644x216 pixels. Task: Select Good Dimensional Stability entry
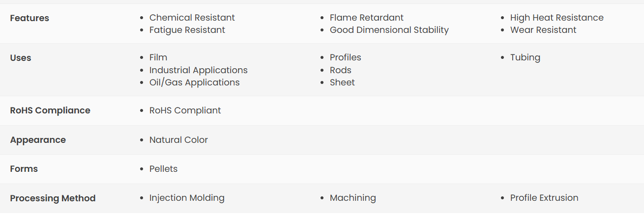(x=389, y=30)
